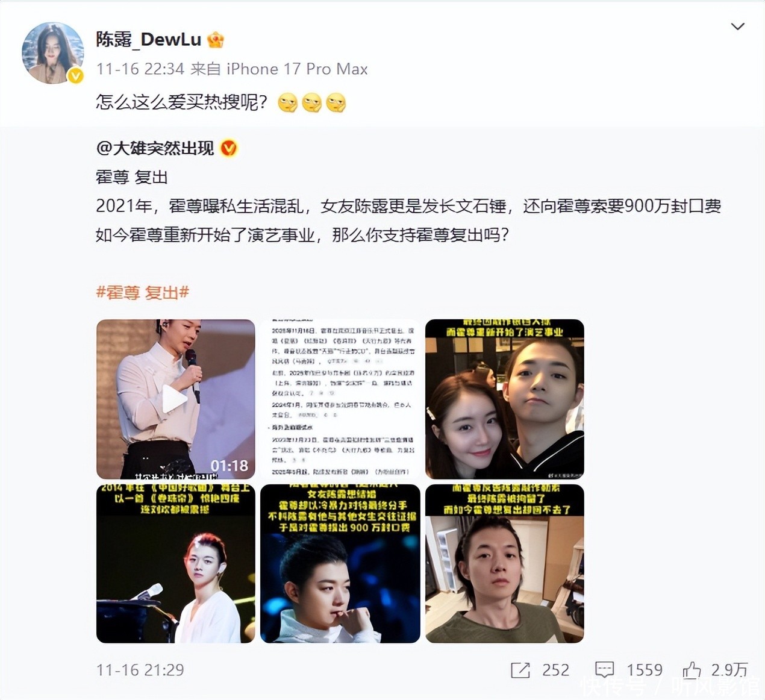Click the comment bubble icon
Viewport: 765px width, 700px height.
click(x=604, y=670)
